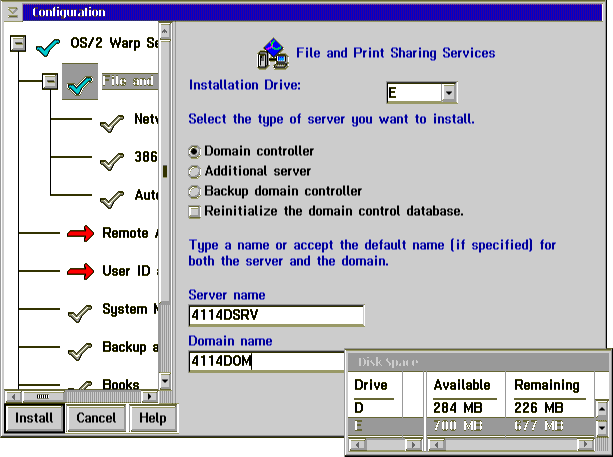The width and height of the screenshot is (613, 457).
Task: Click the checkmark icon beside the Auto entry
Action: (x=112, y=199)
